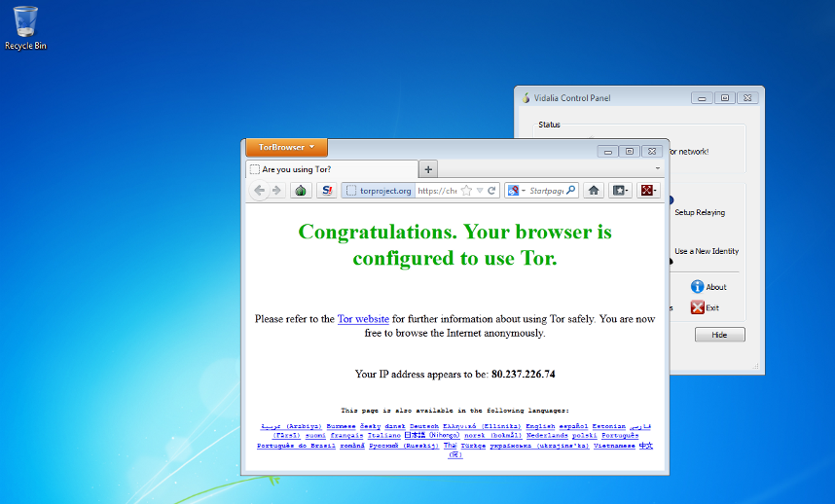Click the Hide button in Vidalia
The image size is (835, 504).
click(x=719, y=335)
